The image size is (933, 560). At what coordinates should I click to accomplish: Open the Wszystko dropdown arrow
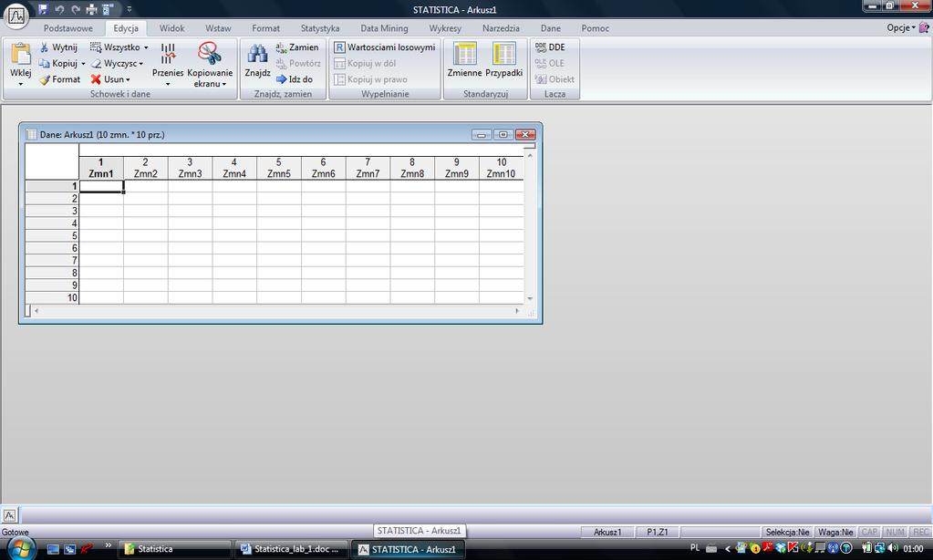tap(146, 47)
